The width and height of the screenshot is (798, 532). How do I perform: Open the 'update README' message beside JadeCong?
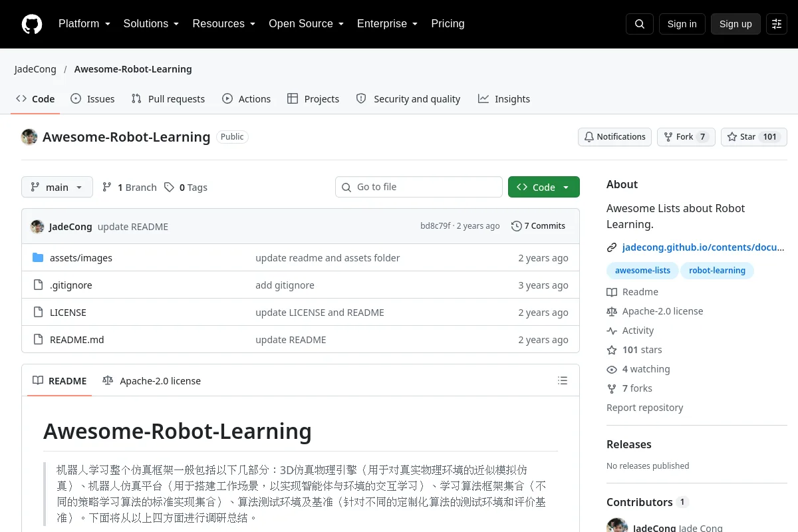(133, 227)
